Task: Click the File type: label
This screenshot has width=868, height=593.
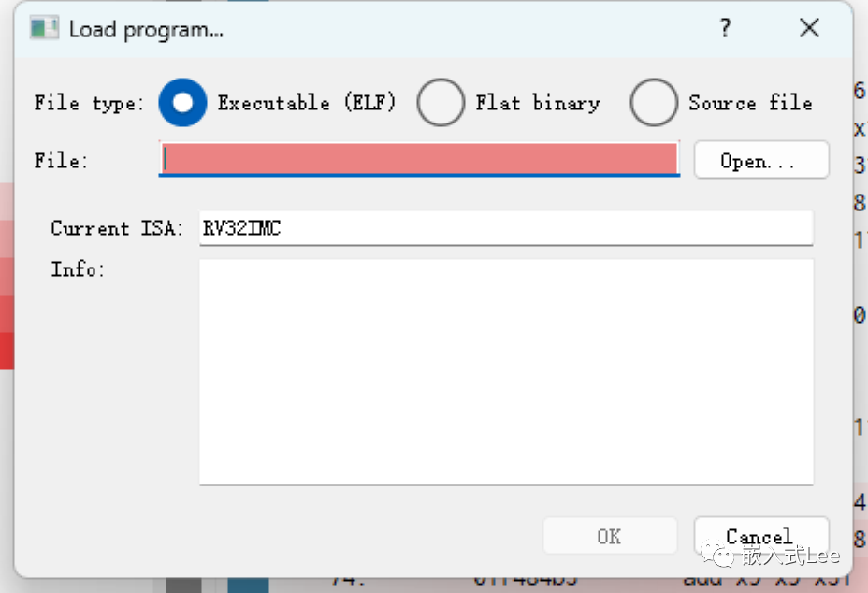Action: click(x=89, y=103)
